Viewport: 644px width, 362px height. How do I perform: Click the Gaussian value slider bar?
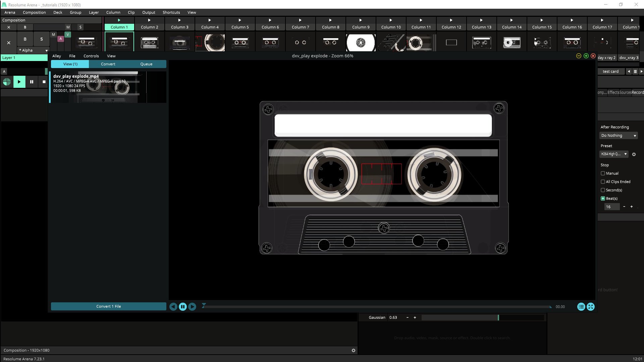pos(482,317)
